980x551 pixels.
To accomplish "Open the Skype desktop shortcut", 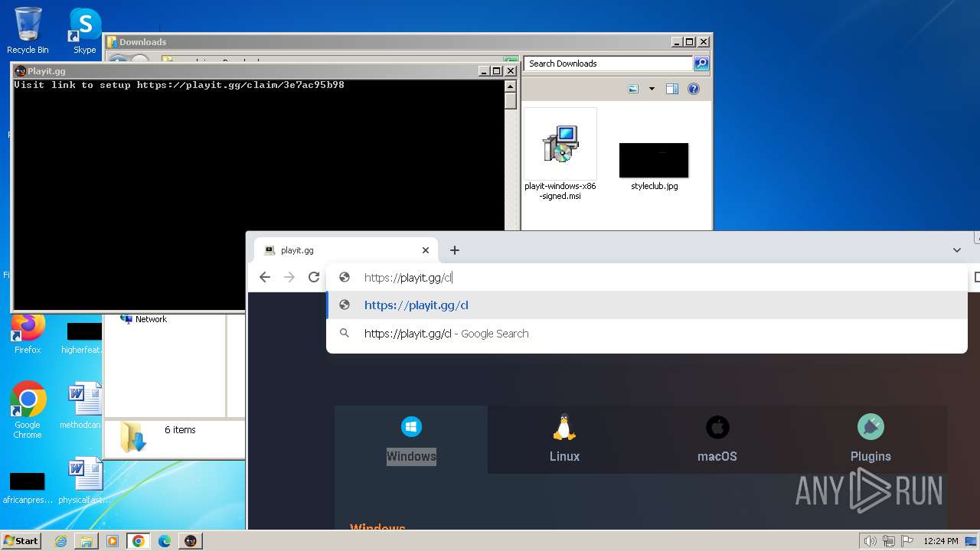I will coord(84,31).
